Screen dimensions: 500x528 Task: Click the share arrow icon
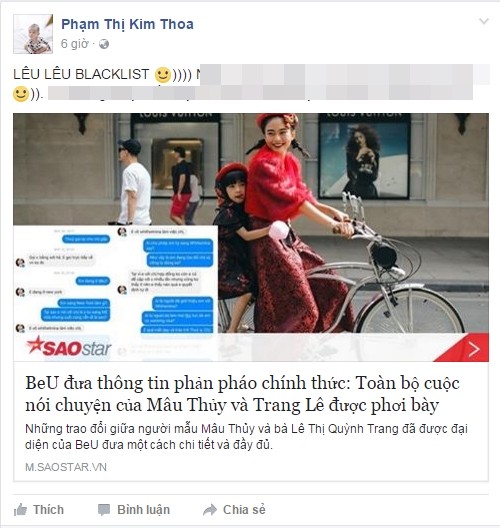210,510
